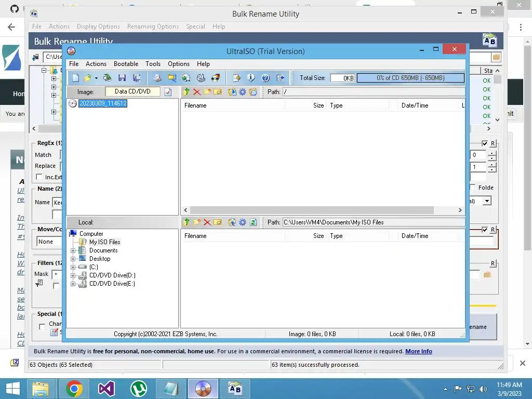The width and height of the screenshot is (532, 399).
Task: Click the Rename icon in Local toolbar
Action: pyautogui.click(x=218, y=222)
